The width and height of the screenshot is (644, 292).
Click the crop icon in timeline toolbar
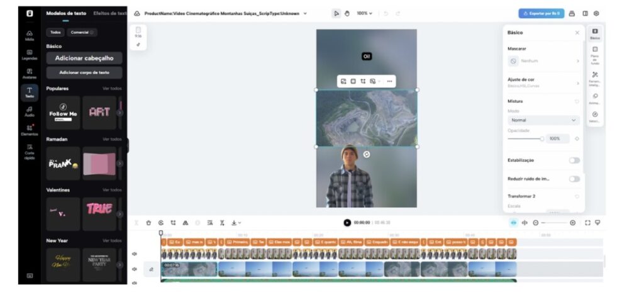pos(173,223)
